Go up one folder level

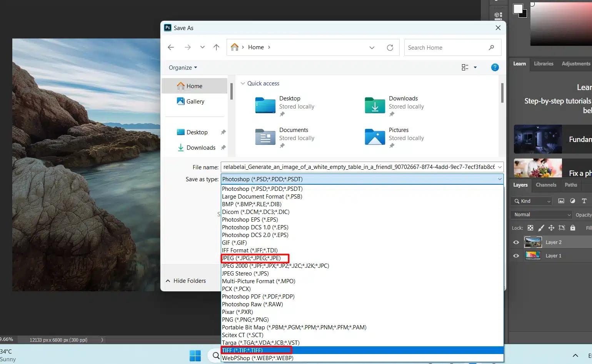tap(217, 47)
